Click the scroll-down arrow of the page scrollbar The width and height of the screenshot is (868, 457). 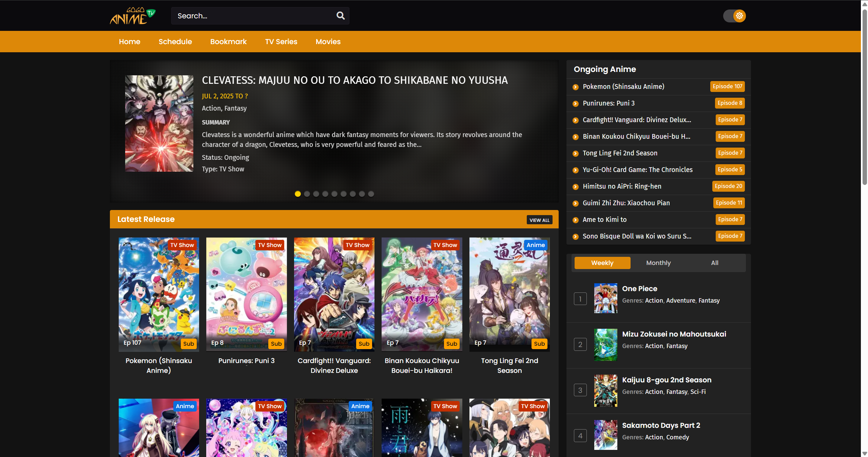click(865, 454)
